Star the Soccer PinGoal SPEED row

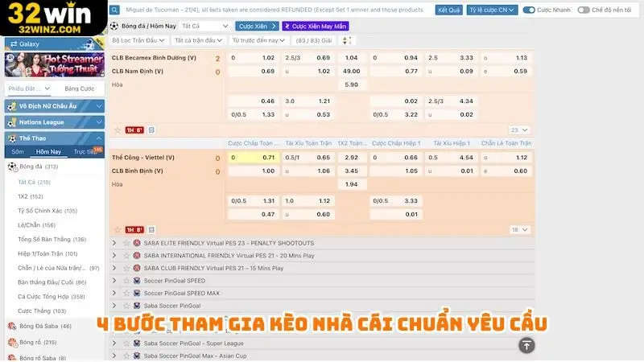pos(126,281)
